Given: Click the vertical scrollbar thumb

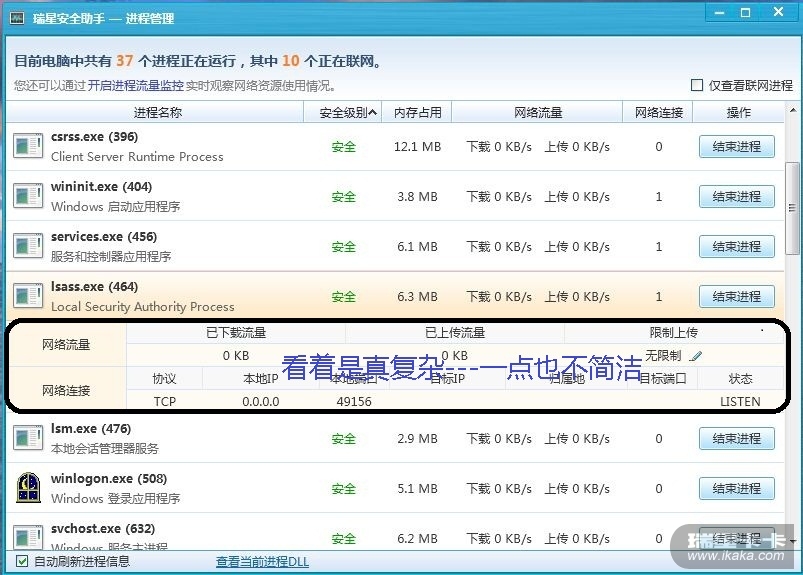Looking at the screenshot, I should 792,208.
